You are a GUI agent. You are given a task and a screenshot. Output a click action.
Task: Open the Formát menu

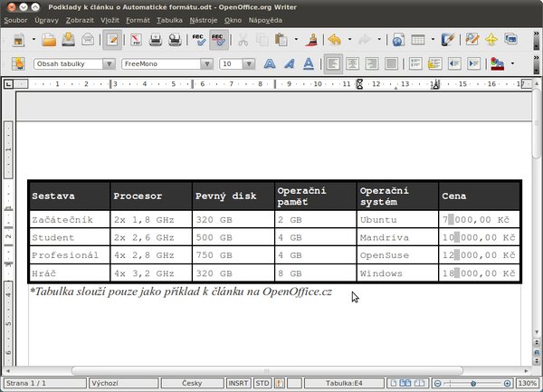(x=138, y=20)
